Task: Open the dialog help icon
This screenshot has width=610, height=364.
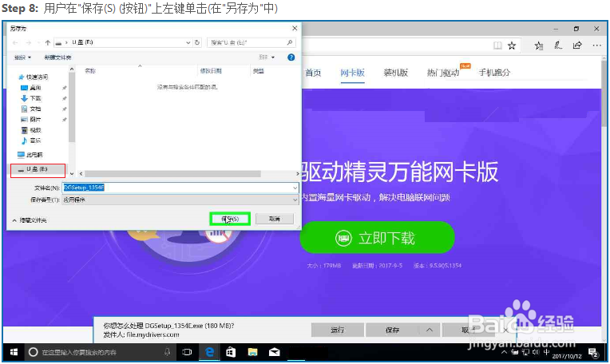Action: 291,57
